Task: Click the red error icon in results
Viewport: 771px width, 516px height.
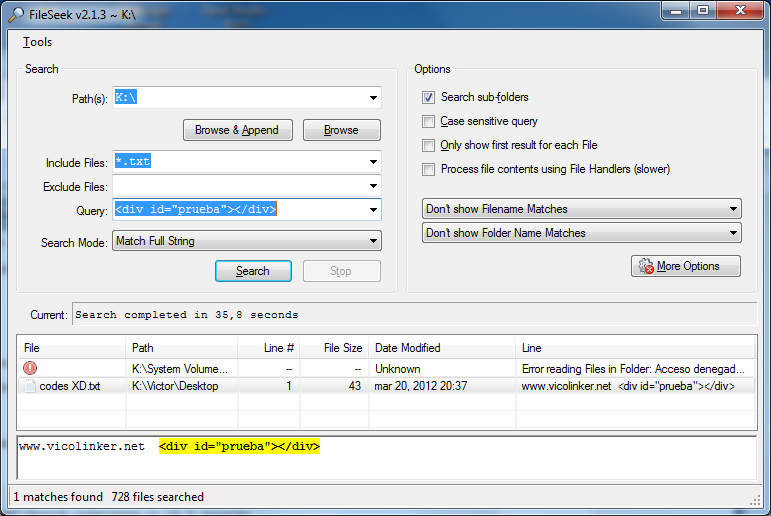Action: [x=30, y=368]
